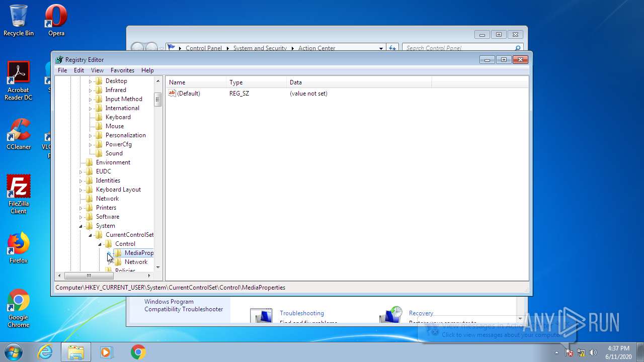Sort values by the Data column
Viewport: 644px width, 362px height.
point(359,82)
